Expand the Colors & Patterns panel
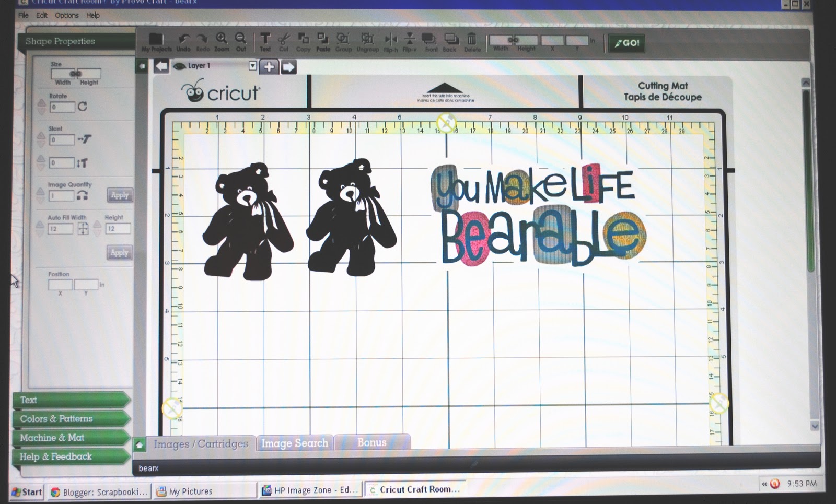836x504 pixels. (71, 419)
